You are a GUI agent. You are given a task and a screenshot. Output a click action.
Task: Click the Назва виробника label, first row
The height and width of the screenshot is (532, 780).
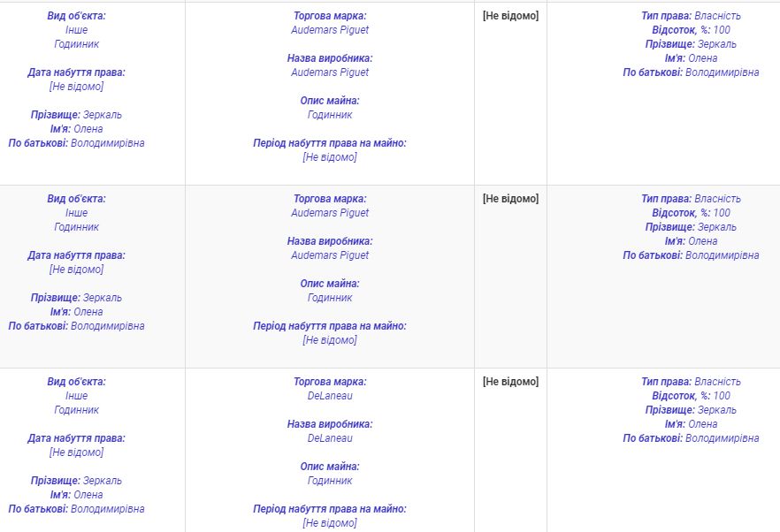[330, 58]
